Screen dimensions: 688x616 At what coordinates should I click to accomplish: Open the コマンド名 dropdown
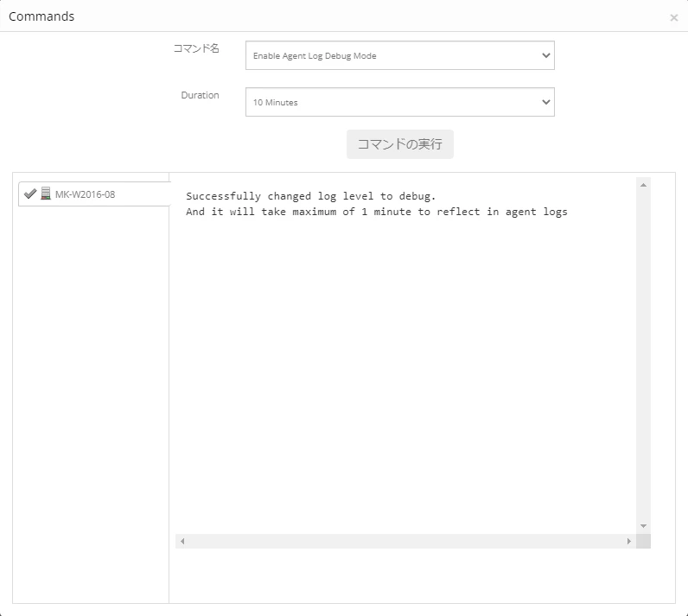(x=399, y=55)
